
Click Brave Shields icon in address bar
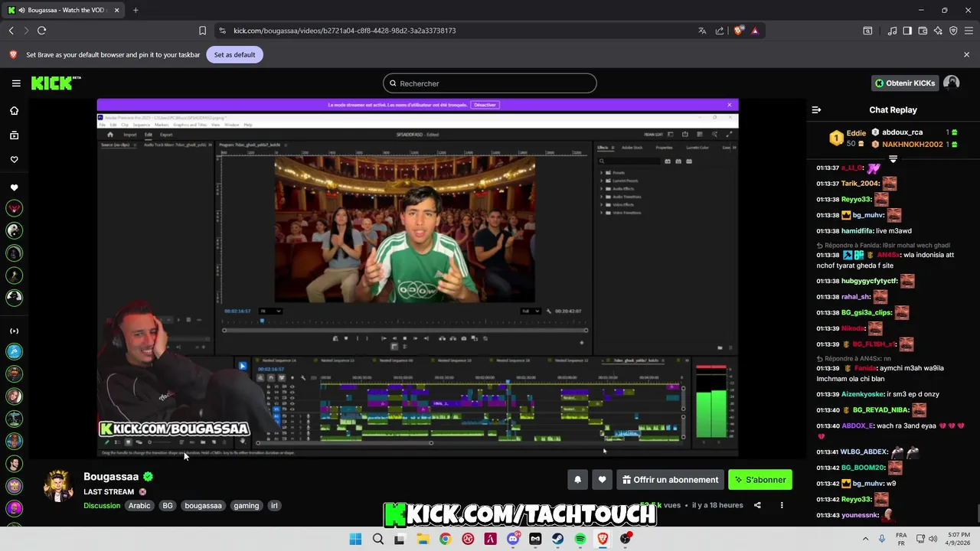pyautogui.click(x=738, y=31)
